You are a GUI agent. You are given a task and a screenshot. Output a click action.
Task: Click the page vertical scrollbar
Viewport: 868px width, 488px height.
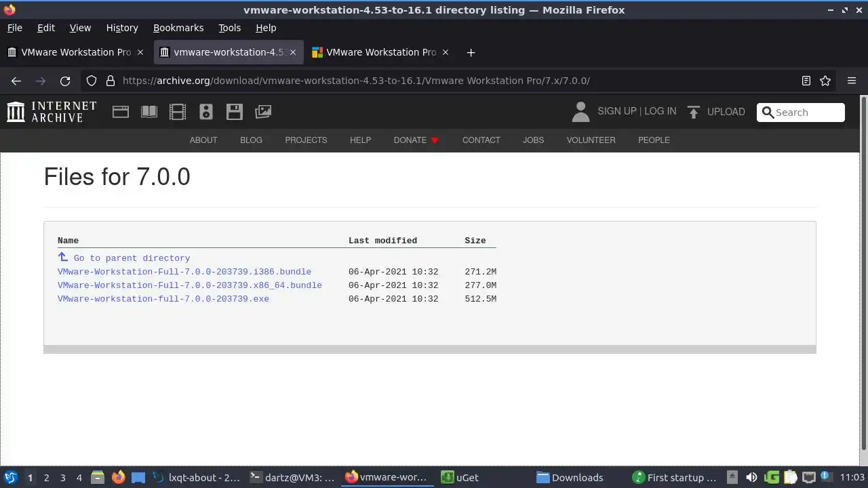click(863, 273)
